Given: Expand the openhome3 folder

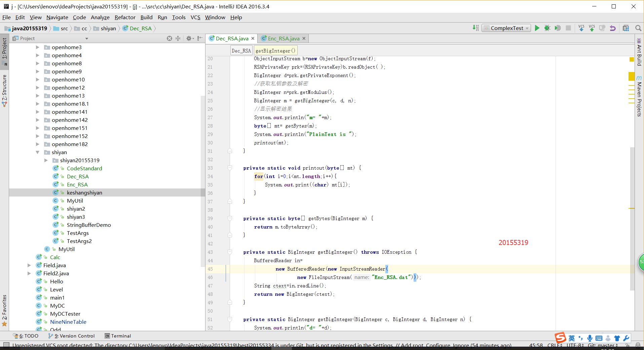Looking at the screenshot, I should (x=38, y=47).
